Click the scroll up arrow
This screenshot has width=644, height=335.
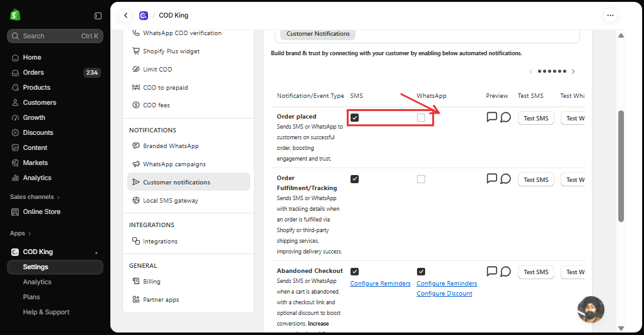coord(621,36)
